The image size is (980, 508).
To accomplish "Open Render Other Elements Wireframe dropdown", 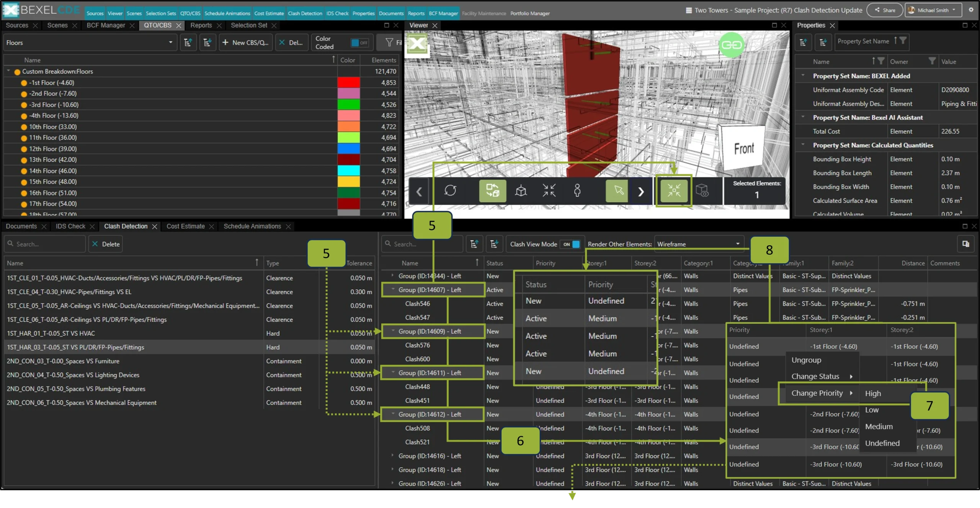I will 699,244.
